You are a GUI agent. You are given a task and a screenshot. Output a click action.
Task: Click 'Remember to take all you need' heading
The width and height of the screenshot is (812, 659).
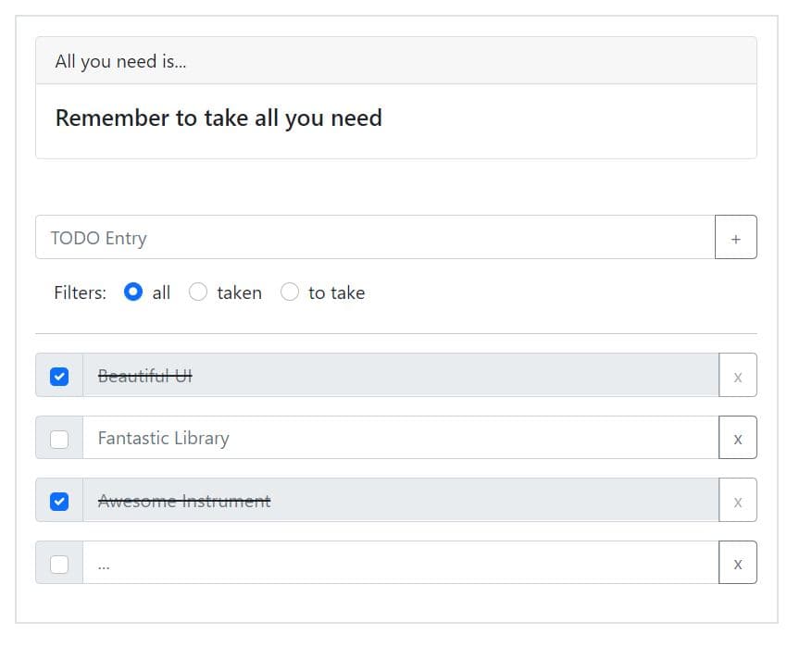click(219, 118)
